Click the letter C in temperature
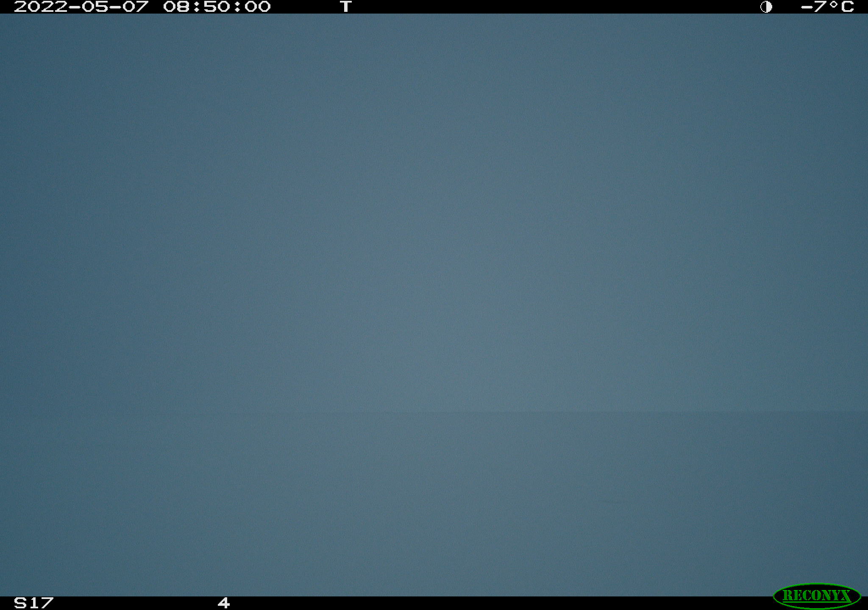 click(x=846, y=7)
